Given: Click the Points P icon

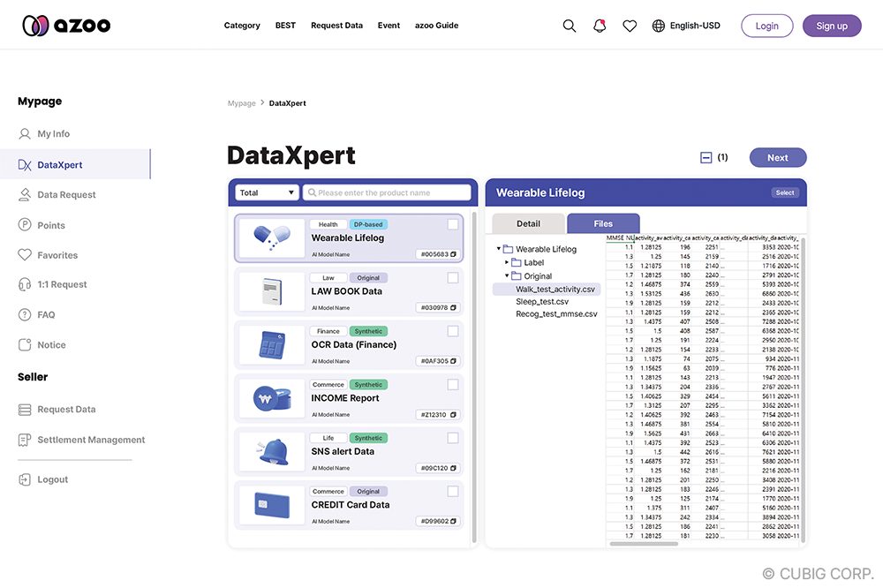Looking at the screenshot, I should (x=25, y=225).
